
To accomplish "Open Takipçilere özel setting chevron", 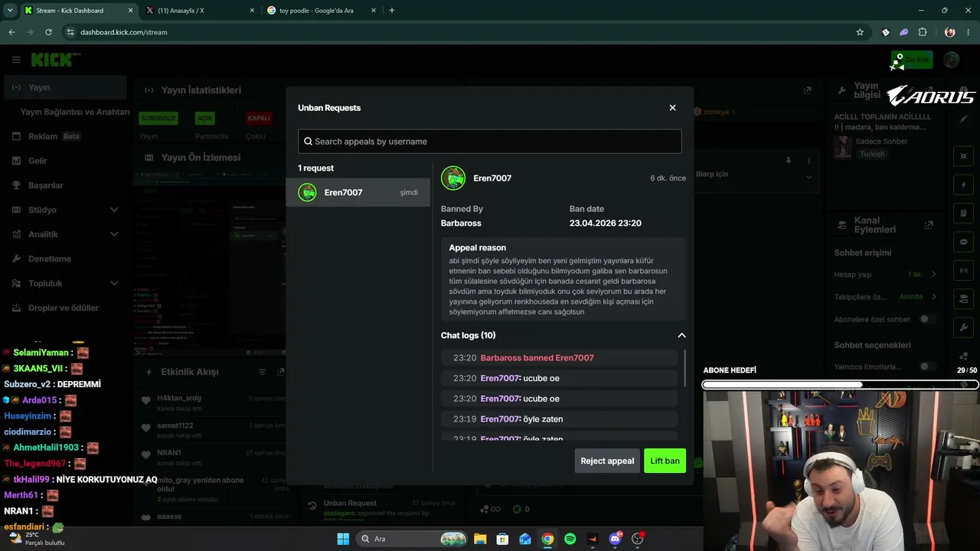I will point(933,296).
